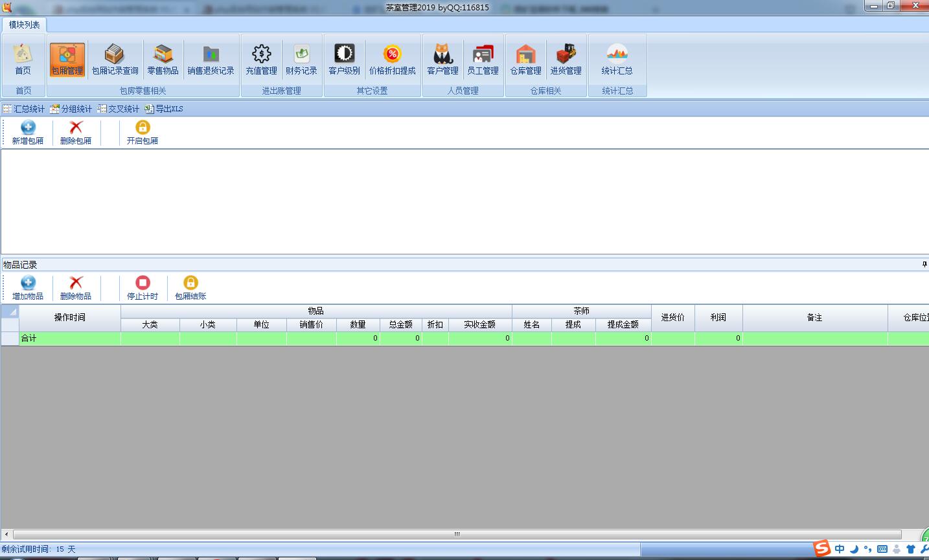Open 价格折扣提成 discount settings
Viewport: 929px width, 560px height.
(x=392, y=60)
